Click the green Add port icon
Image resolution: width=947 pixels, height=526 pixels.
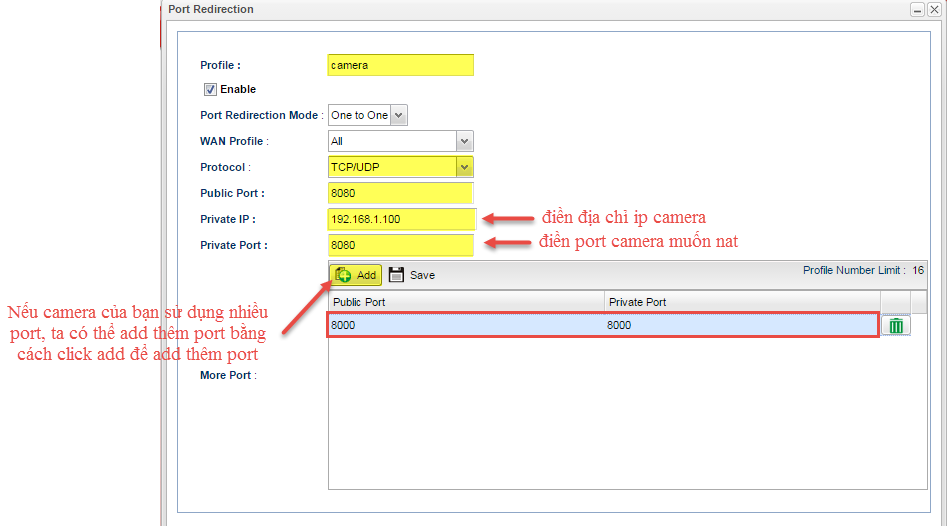pyautogui.click(x=343, y=275)
